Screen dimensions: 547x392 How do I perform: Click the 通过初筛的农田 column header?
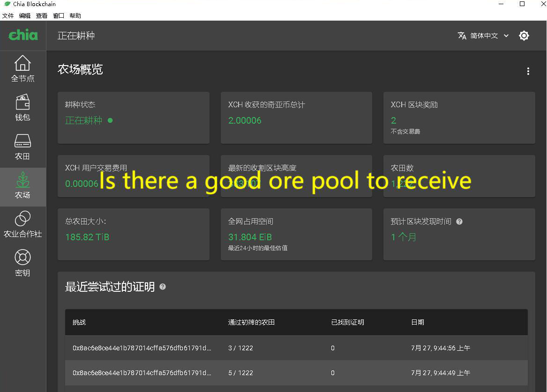pos(251,322)
